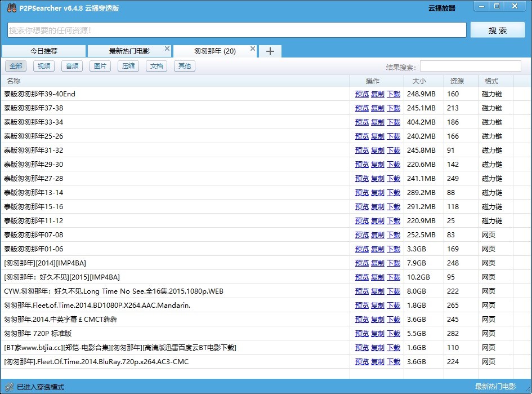Image resolution: width=532 pixels, height=394 pixels.
Task: Select the 全部 filter to show all
Action: pos(16,66)
